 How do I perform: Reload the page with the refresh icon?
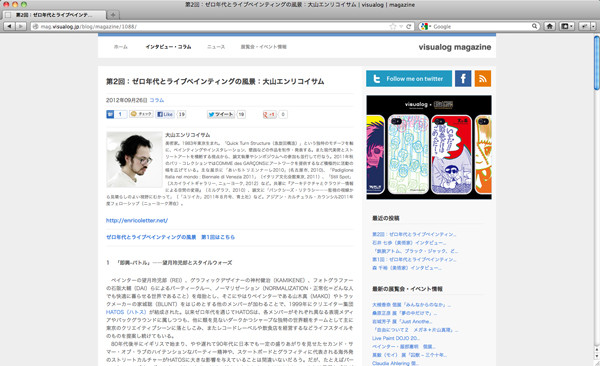pyautogui.click(x=408, y=26)
